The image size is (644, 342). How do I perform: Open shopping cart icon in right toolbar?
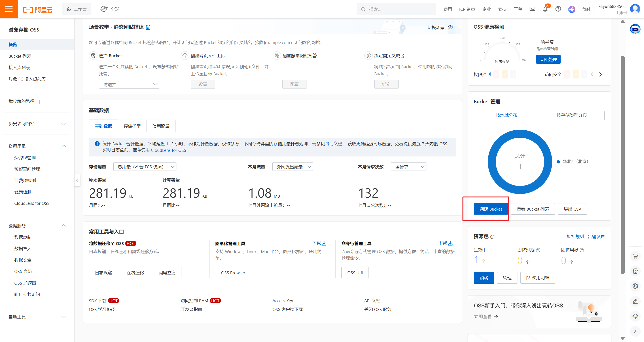point(635,256)
